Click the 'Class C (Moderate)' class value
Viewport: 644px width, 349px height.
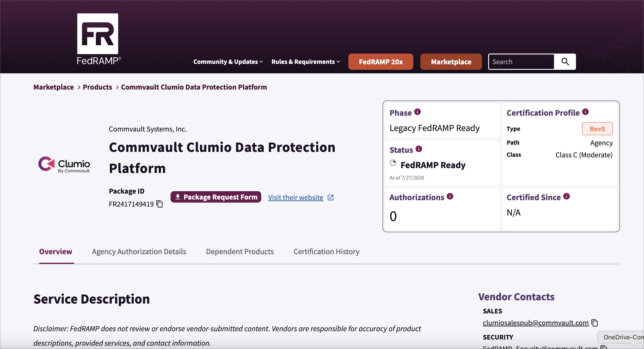(584, 155)
